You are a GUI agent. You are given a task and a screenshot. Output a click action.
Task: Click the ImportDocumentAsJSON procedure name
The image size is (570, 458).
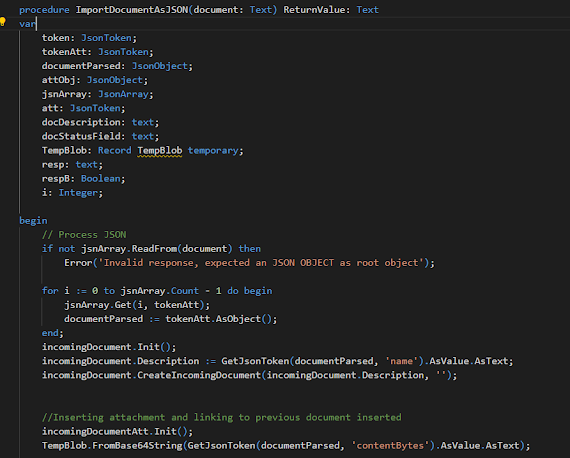point(132,10)
